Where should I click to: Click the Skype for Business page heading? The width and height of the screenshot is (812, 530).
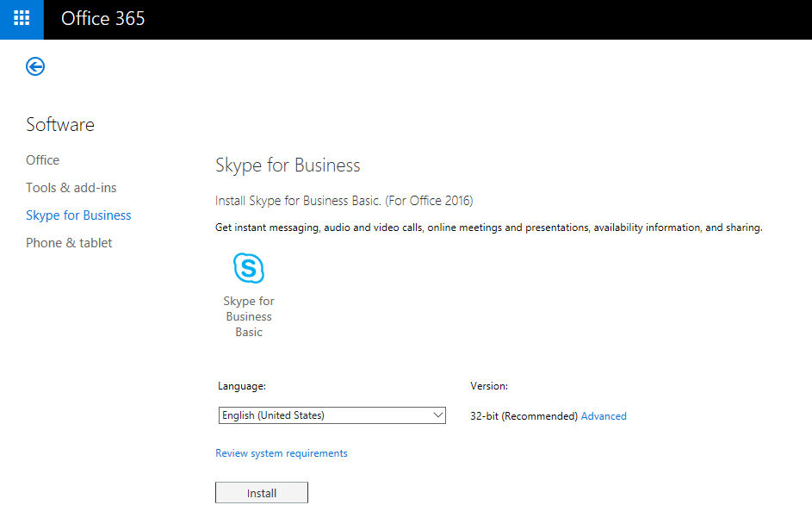[x=288, y=165]
